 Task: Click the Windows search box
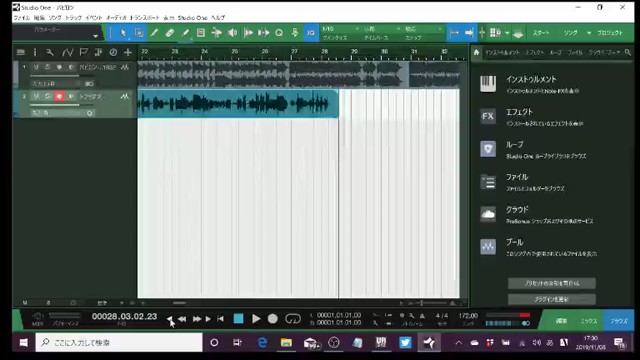[x=119, y=342]
